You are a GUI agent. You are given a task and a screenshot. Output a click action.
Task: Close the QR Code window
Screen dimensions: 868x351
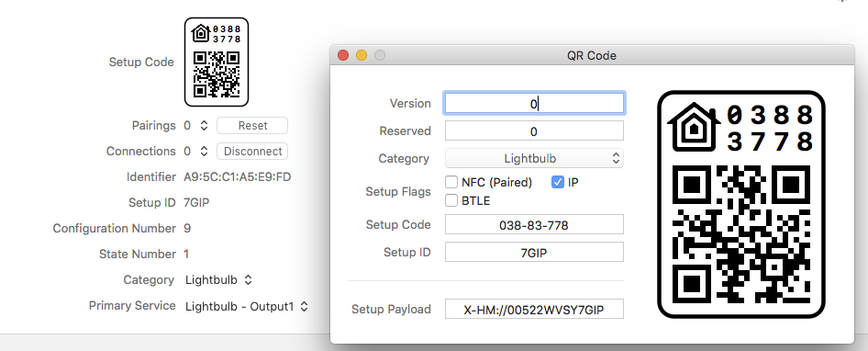tap(343, 55)
